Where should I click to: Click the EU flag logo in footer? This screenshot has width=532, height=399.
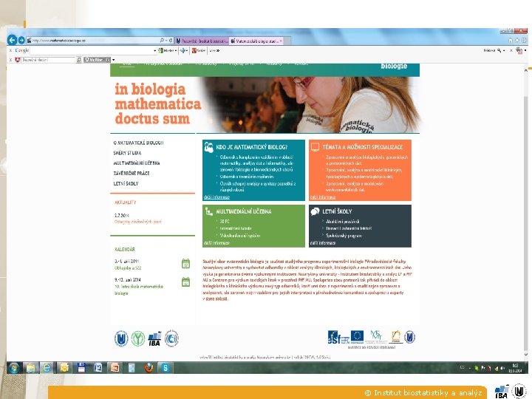click(357, 337)
